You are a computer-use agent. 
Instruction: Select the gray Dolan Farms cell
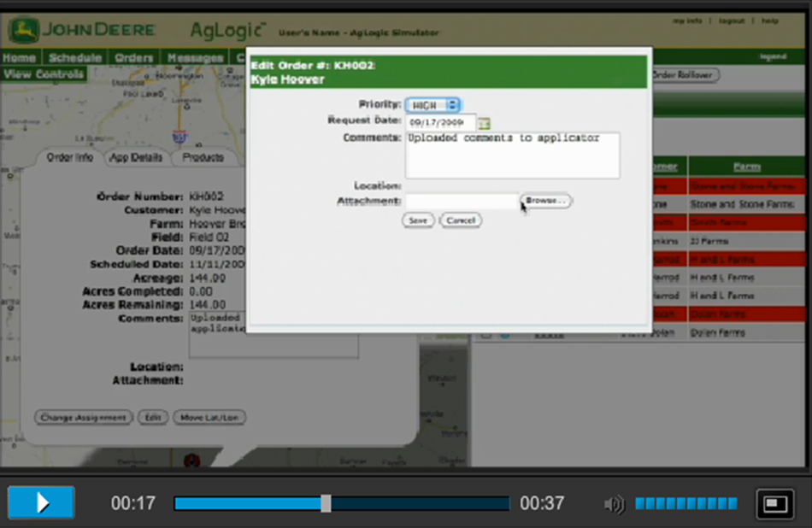[747, 332]
